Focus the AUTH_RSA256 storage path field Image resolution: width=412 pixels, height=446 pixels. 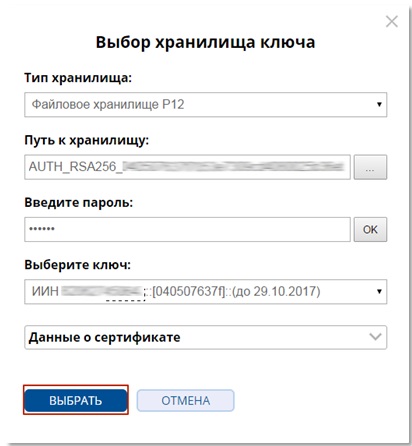pyautogui.click(x=187, y=167)
